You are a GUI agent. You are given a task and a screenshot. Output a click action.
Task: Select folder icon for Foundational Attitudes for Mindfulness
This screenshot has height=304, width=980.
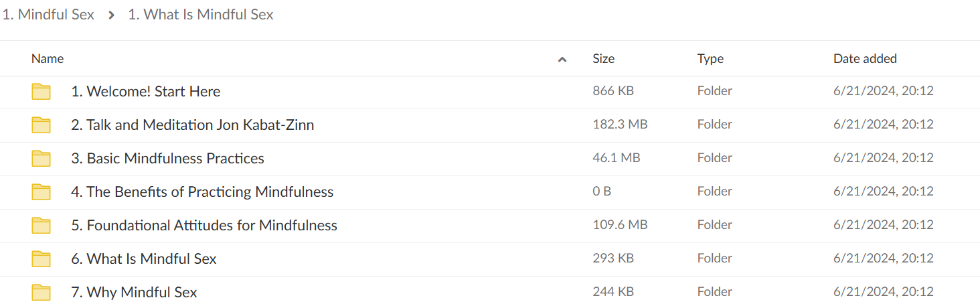[x=42, y=226]
